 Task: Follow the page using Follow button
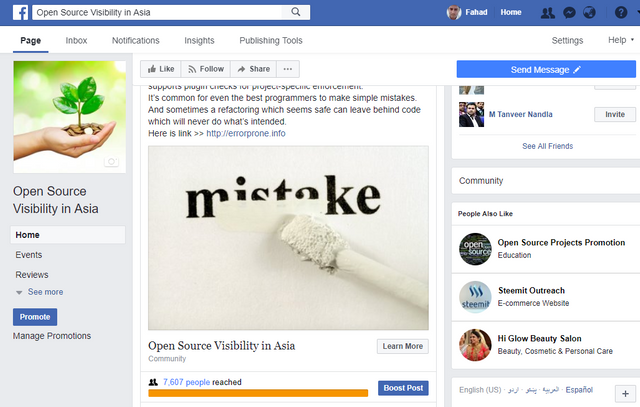(206, 69)
